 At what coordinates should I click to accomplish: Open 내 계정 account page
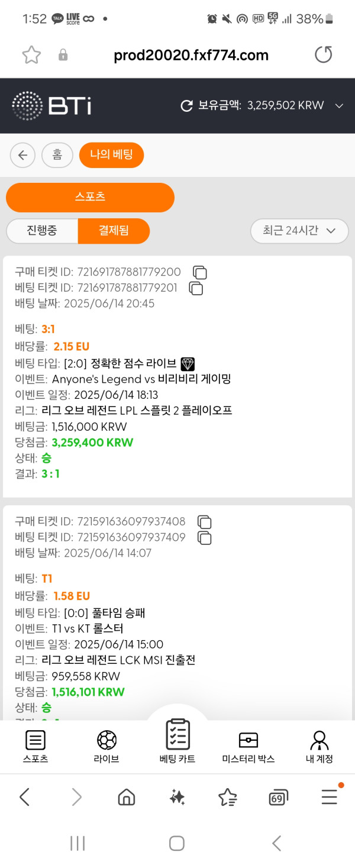(x=319, y=740)
